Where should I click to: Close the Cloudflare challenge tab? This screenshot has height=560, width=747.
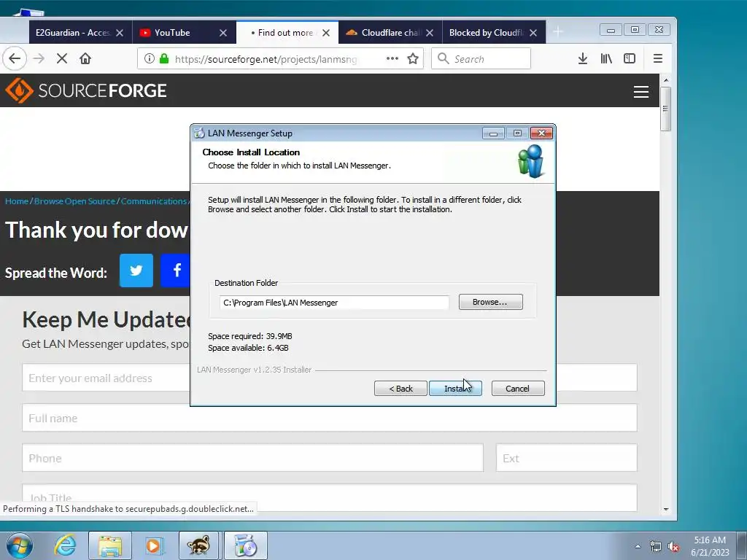tap(430, 33)
